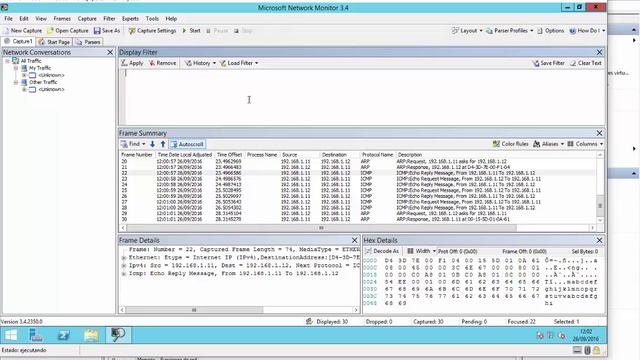The height and width of the screenshot is (360, 640).
Task: Close the Frame Summary pane
Action: (600, 133)
